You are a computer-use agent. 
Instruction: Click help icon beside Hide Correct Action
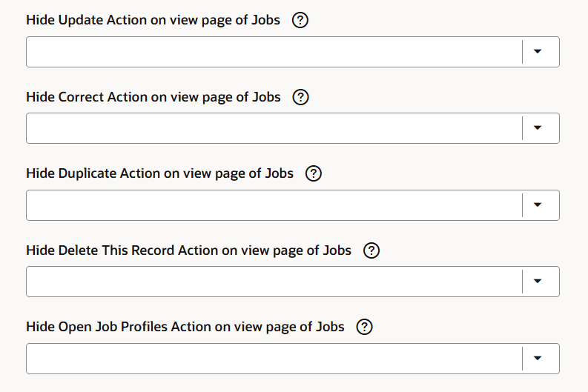pos(300,97)
